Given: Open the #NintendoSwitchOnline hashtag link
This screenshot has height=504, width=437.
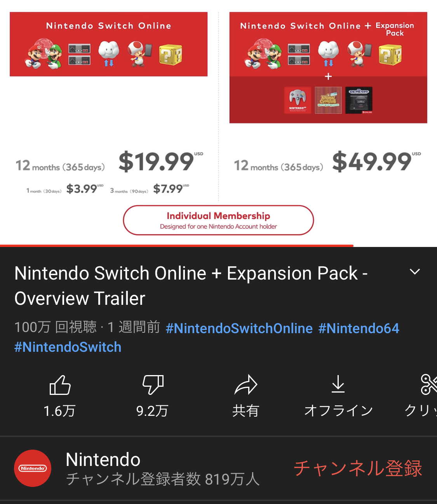Looking at the screenshot, I should 239,328.
